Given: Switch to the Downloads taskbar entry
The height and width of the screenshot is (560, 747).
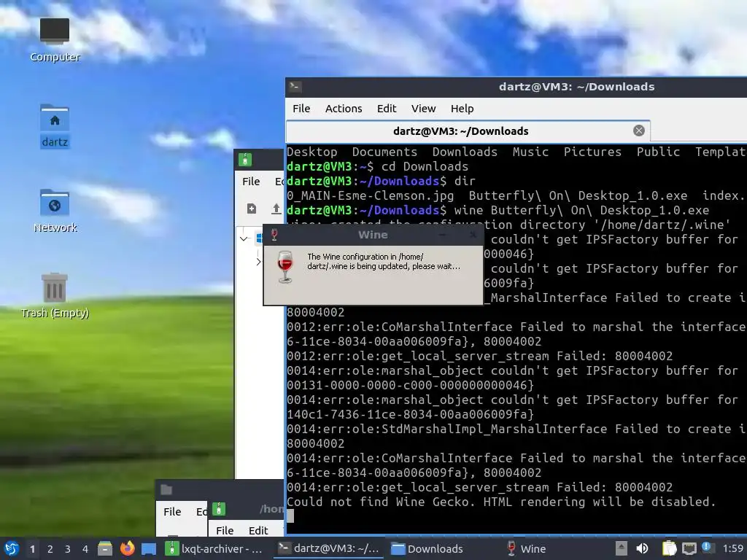Looking at the screenshot, I should pos(426,548).
